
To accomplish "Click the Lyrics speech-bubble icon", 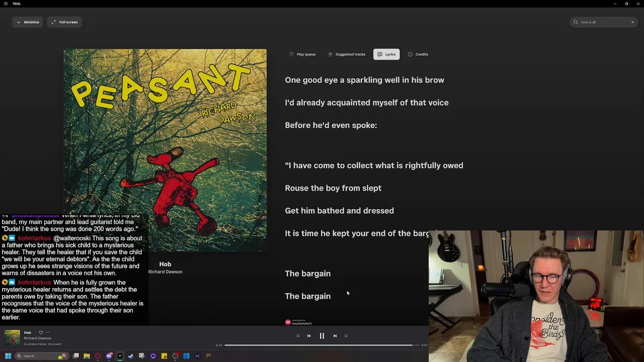I will point(380,54).
